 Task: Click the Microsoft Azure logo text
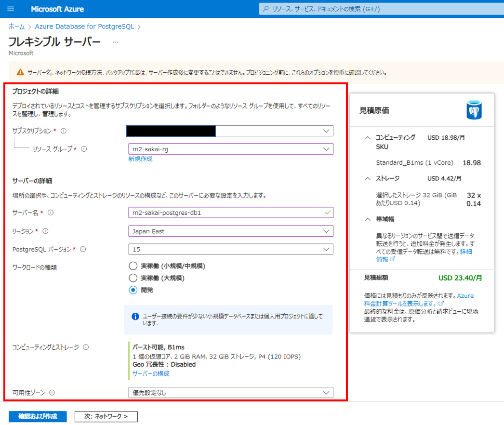click(57, 9)
